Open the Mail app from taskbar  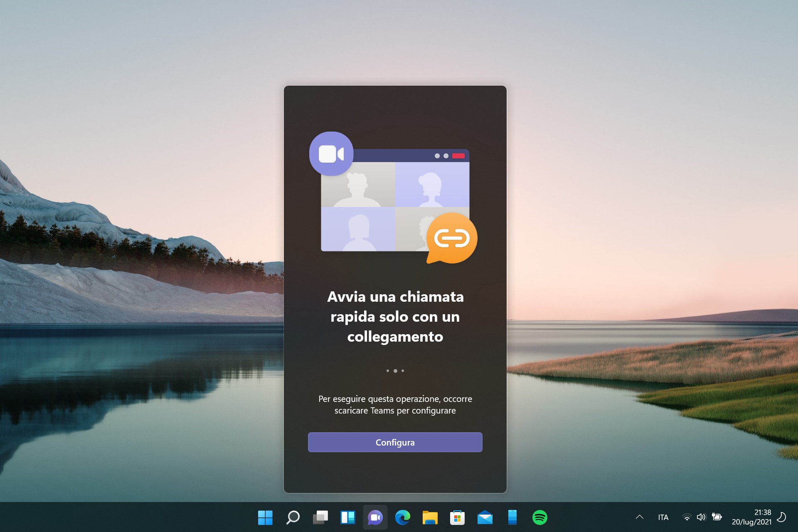click(485, 517)
